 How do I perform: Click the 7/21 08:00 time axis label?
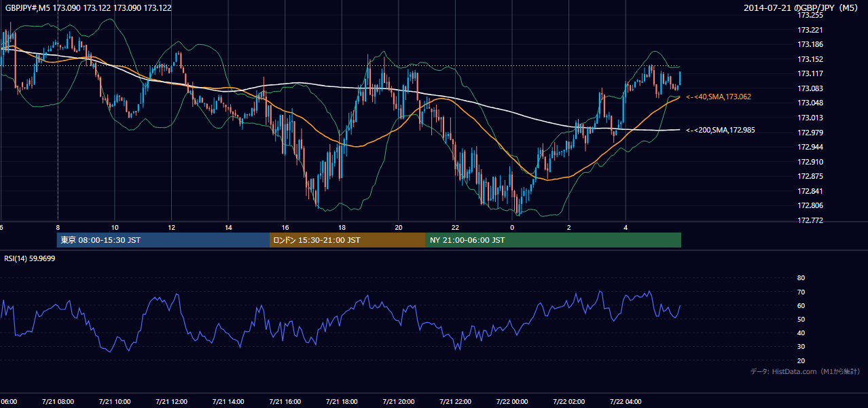(x=58, y=401)
